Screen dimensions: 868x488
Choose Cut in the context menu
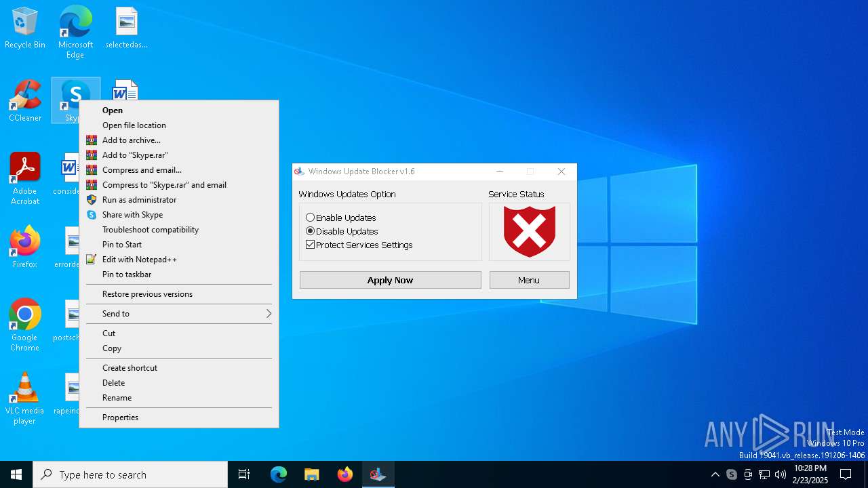(x=179, y=333)
